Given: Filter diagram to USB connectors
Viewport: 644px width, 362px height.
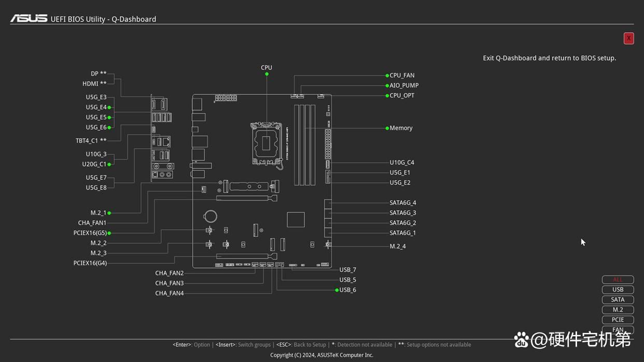Looking at the screenshot, I should coord(618,289).
